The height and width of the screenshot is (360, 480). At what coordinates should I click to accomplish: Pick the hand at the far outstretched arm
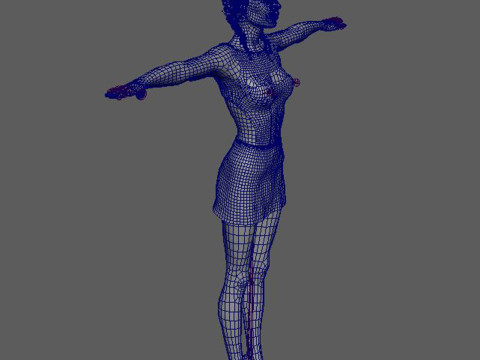pyautogui.click(x=333, y=24)
